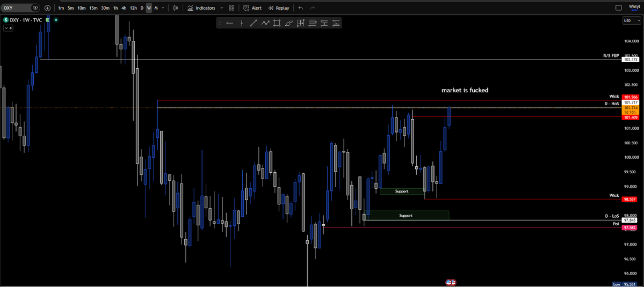
Task: Click the red 101.409 price tag
Action: pos(631,117)
